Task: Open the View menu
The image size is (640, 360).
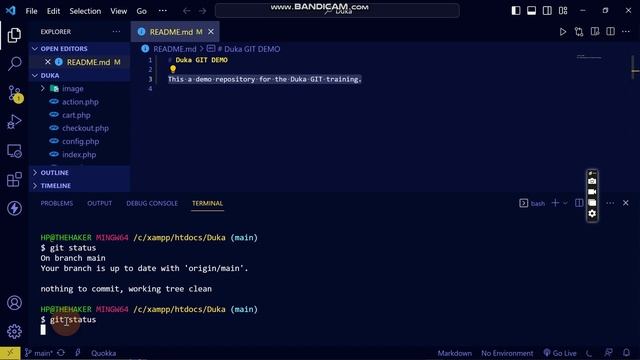Action: click(x=118, y=11)
